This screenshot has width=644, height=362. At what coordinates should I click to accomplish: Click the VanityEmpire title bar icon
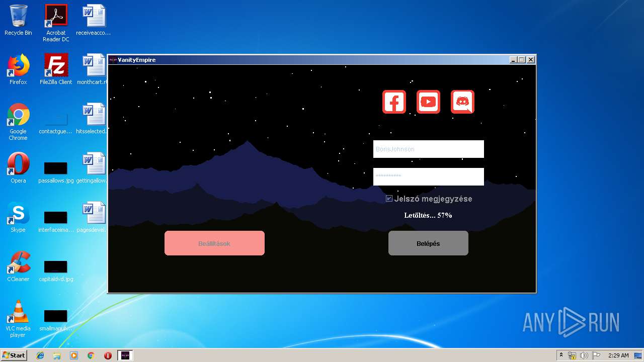pyautogui.click(x=113, y=60)
